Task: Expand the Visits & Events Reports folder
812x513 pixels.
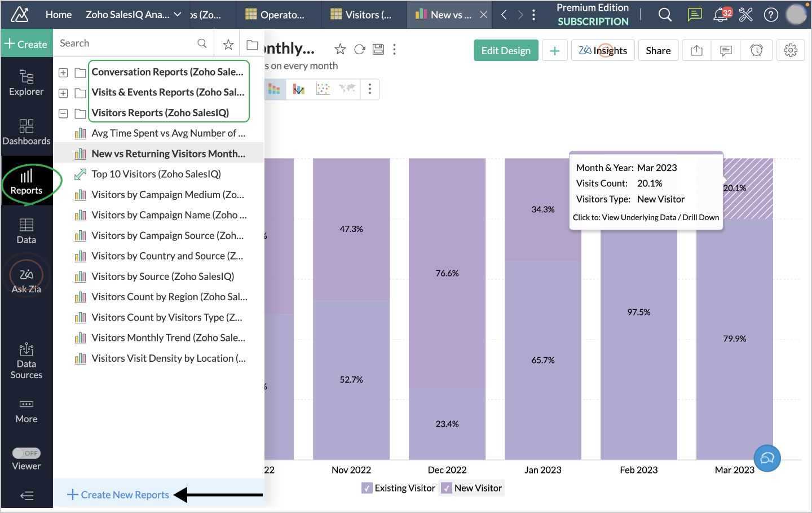Action: coord(63,93)
